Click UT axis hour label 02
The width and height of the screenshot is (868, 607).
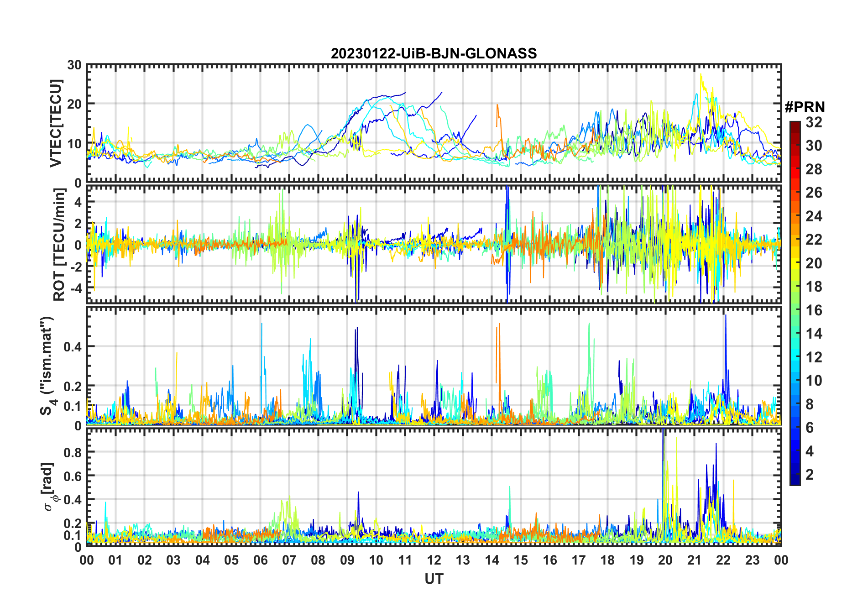pos(145,560)
